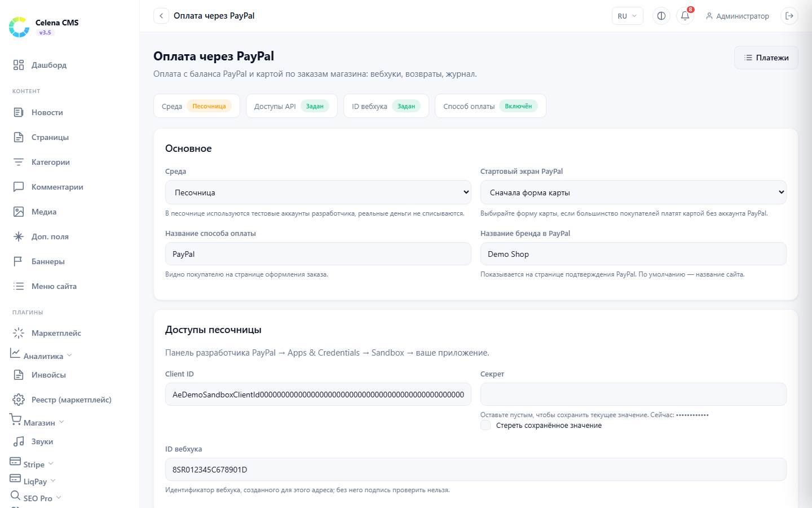Click the LiqPay card icon
Viewport: 812px width, 508px height.
[x=15, y=478]
